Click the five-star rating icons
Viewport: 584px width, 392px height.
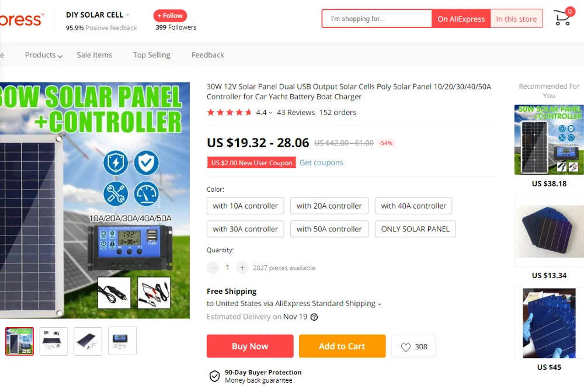230,112
